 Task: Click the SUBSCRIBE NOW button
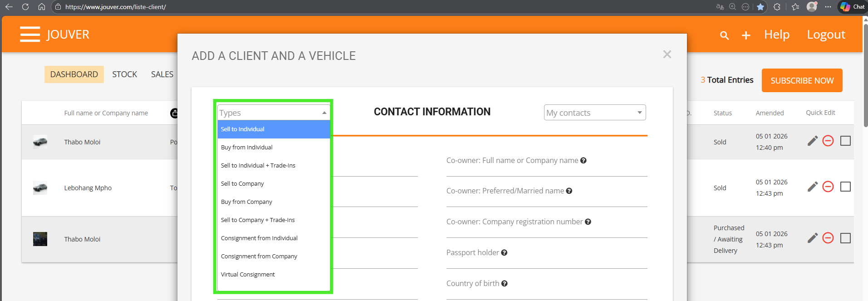point(802,80)
